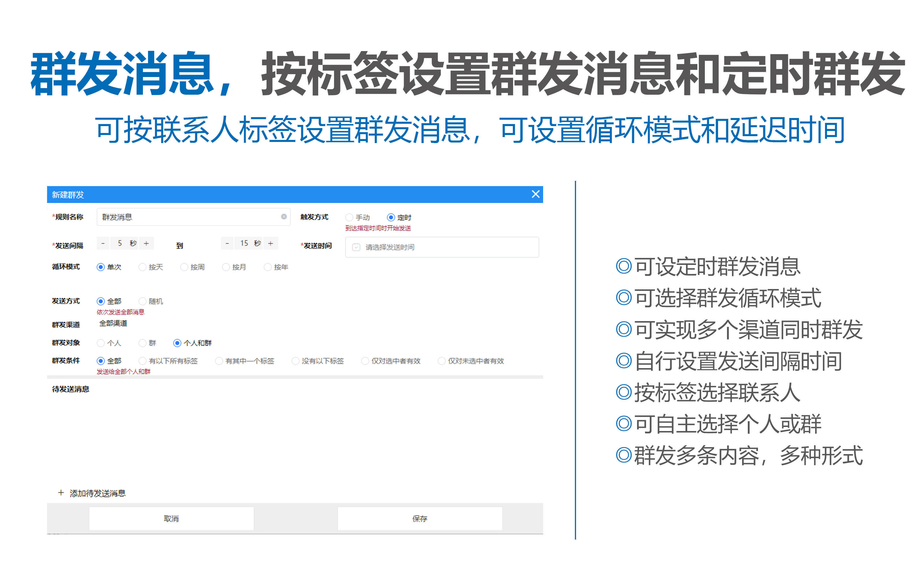Click the 保存 button
The image size is (924, 577).
[x=420, y=518]
